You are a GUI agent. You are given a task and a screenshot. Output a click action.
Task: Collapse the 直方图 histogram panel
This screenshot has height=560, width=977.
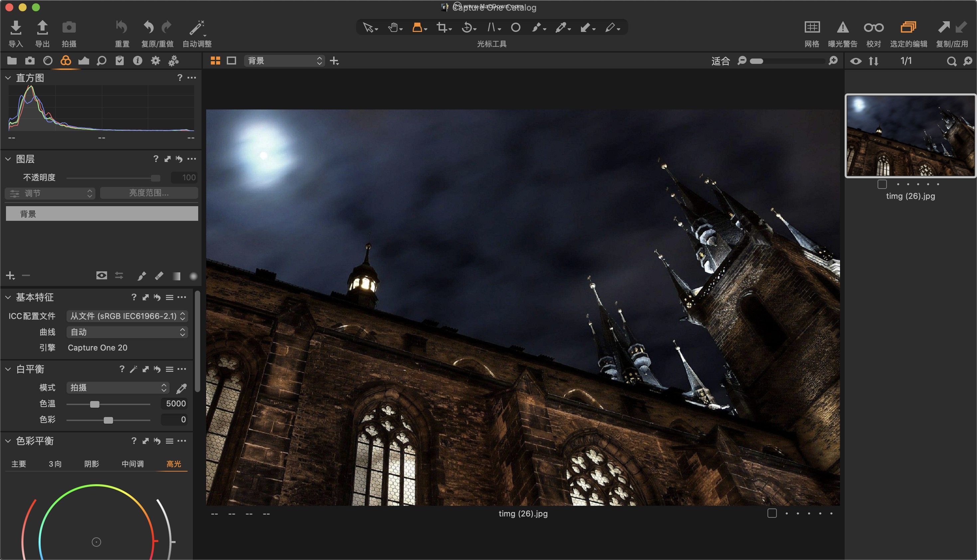tap(8, 78)
